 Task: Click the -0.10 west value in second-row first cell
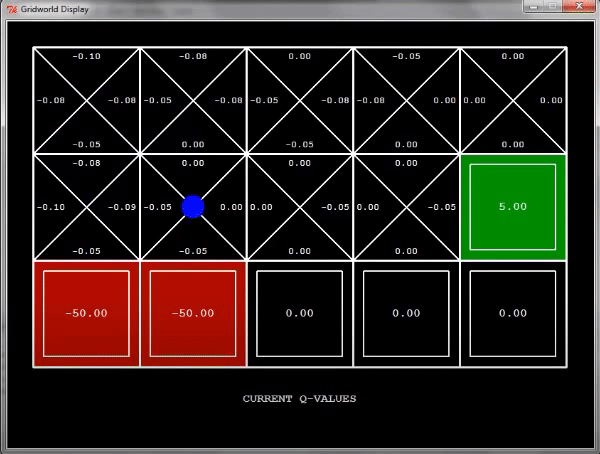[50, 207]
